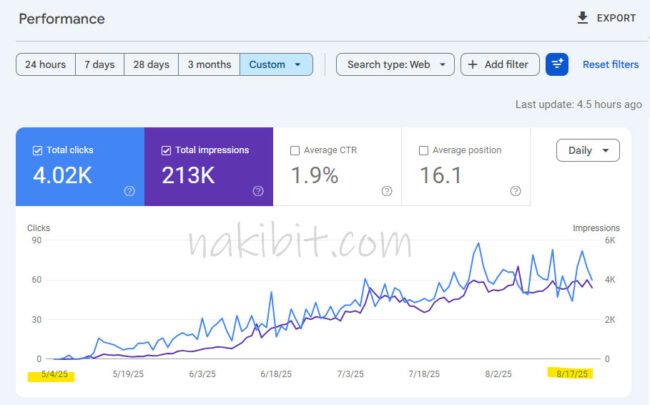Screen dimensions: 650x405
Task: Enable the Average CTR checkbox
Action: point(295,150)
